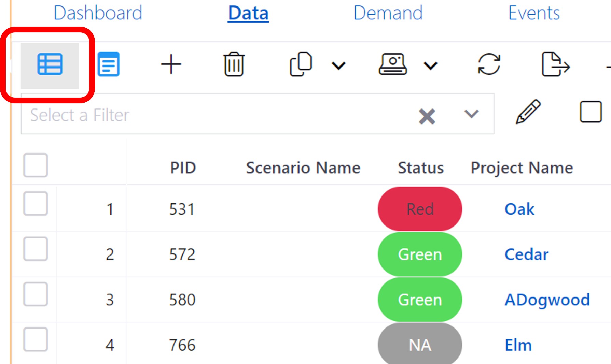The image size is (611, 364).
Task: Add a new record with the plus icon
Action: 171,64
